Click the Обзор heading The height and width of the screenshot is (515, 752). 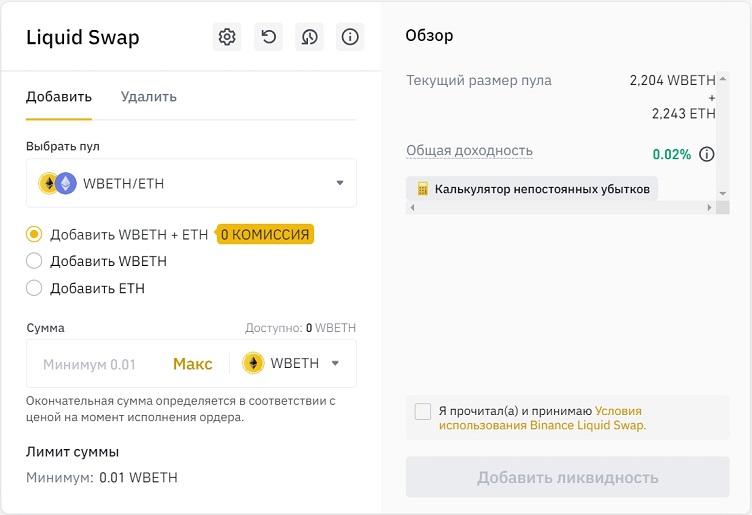429,35
